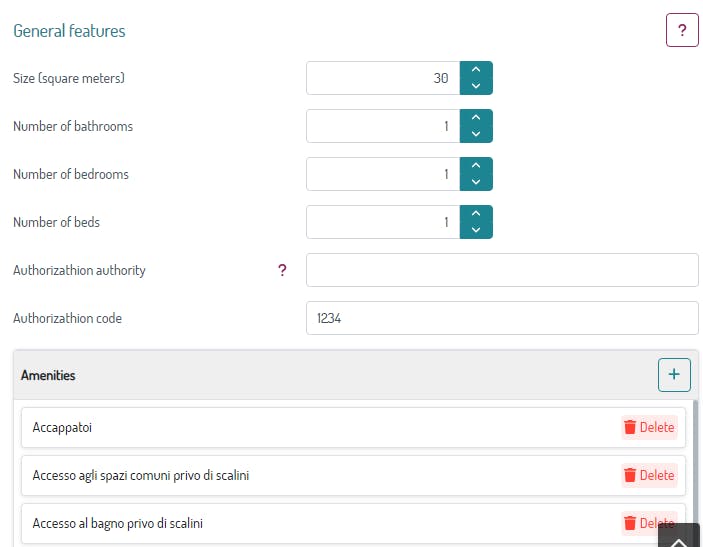Decrease number of bathrooms

[x=476, y=134]
